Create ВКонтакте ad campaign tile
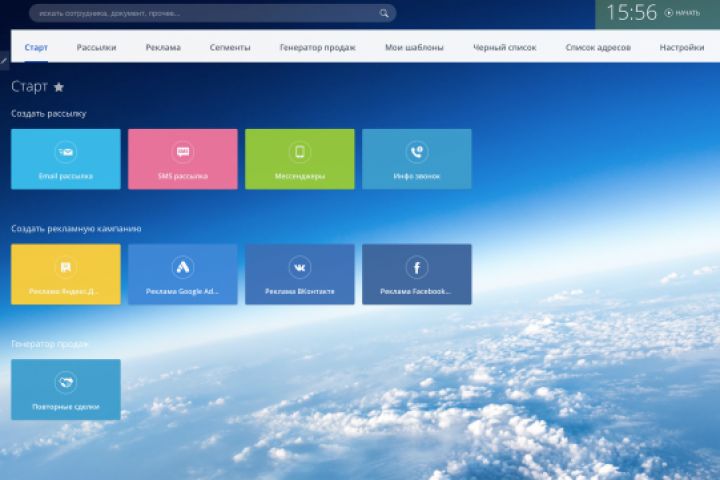Viewport: 720px width, 480px height. coord(300,274)
